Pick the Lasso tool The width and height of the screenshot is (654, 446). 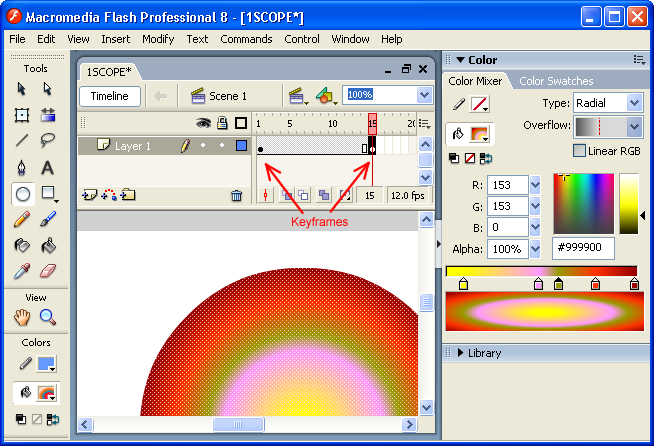pos(47,141)
